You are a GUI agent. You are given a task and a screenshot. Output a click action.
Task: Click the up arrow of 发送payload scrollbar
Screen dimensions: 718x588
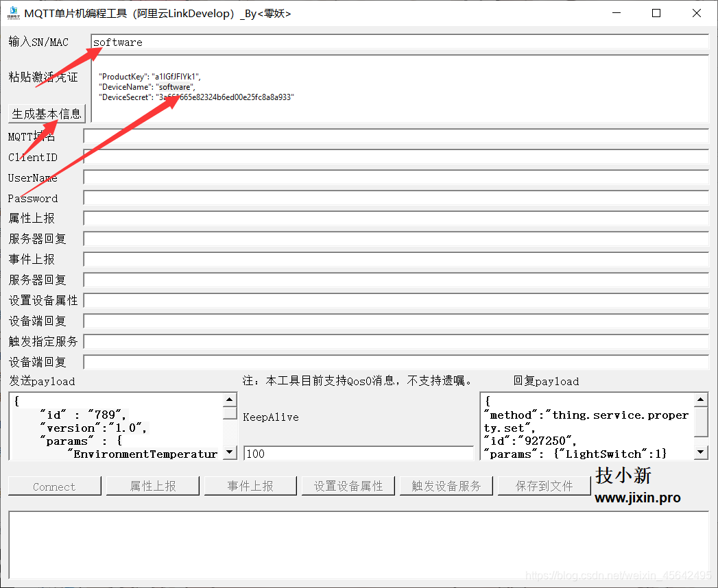click(230, 400)
